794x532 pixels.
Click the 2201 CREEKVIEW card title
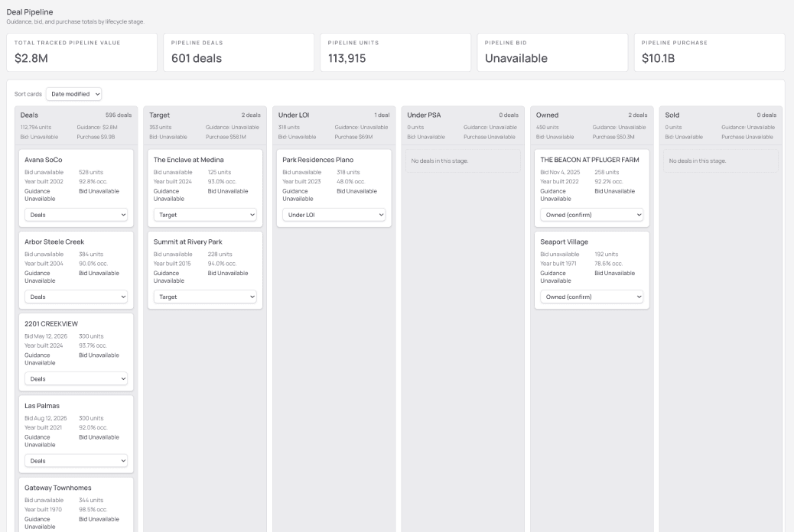(51, 324)
